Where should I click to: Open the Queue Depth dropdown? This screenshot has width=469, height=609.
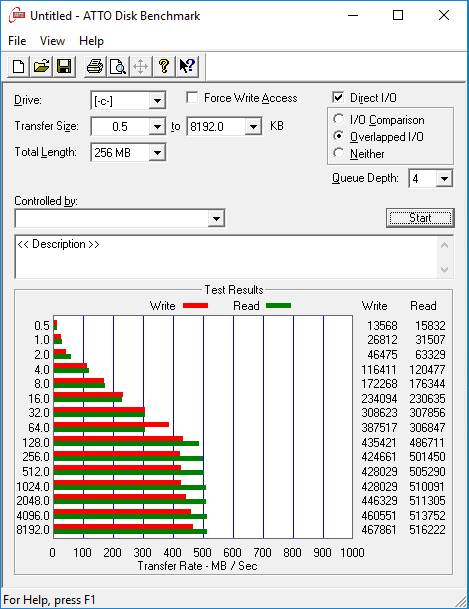click(444, 179)
